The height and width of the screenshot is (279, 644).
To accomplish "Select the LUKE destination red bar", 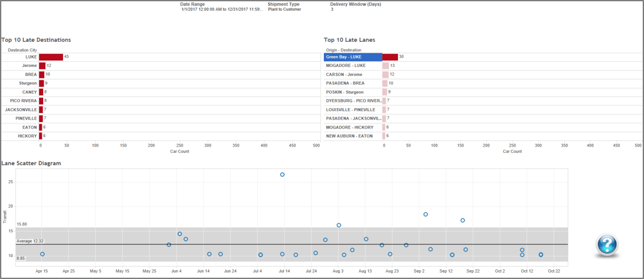I will click(51, 57).
